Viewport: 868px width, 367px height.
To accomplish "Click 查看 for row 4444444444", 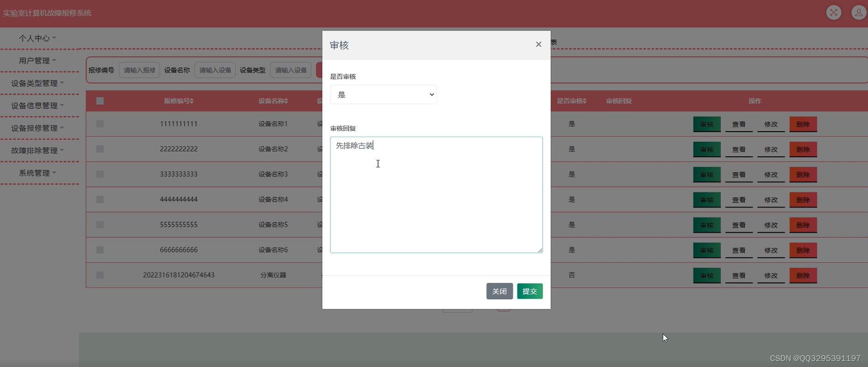I will pyautogui.click(x=739, y=200).
